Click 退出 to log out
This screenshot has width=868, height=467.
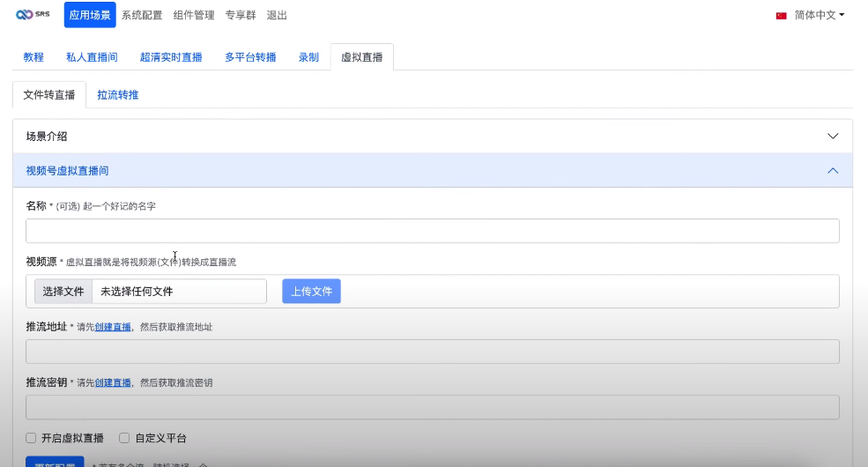coord(277,15)
